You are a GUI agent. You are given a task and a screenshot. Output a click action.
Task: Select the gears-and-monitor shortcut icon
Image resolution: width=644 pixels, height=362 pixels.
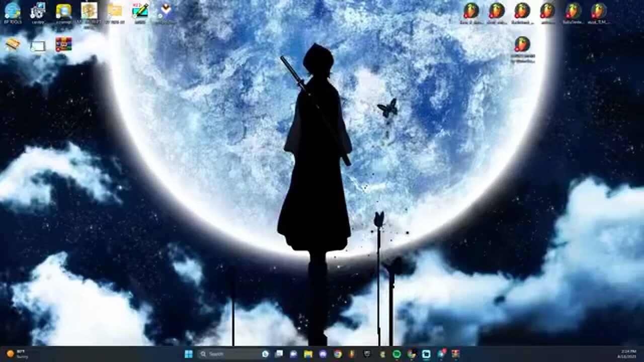pyautogui.click(x=38, y=10)
